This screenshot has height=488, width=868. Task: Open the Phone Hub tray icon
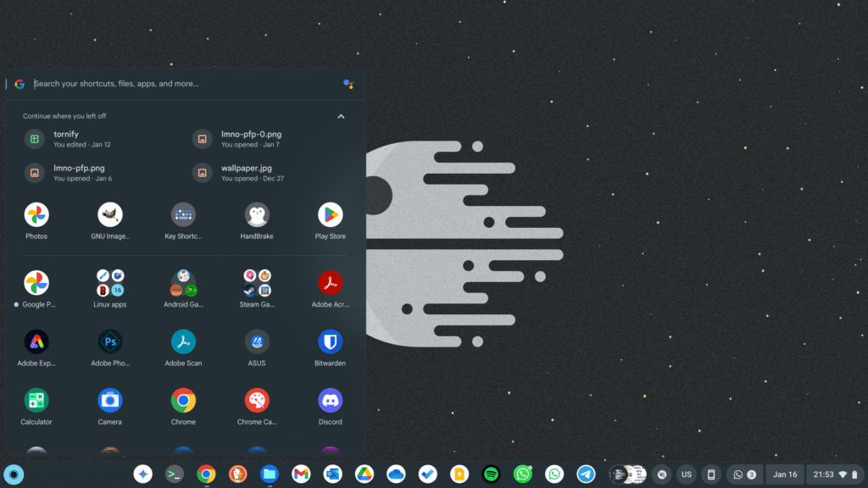(711, 474)
